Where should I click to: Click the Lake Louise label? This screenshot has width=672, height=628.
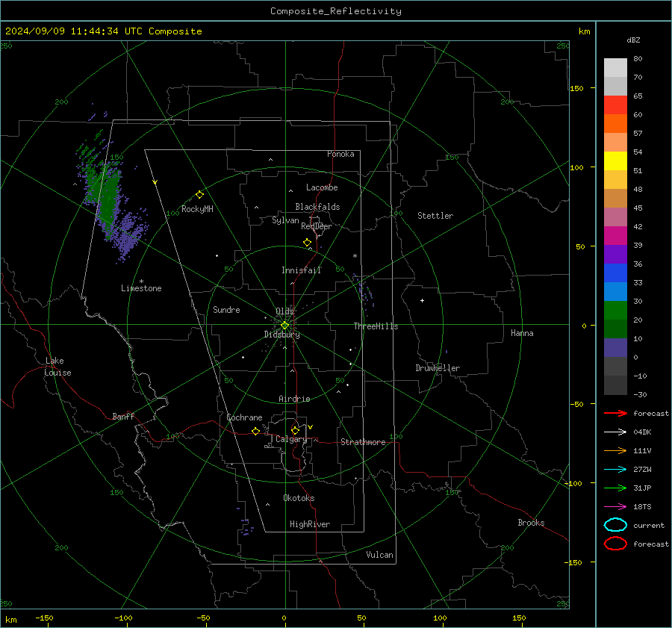coord(57,367)
